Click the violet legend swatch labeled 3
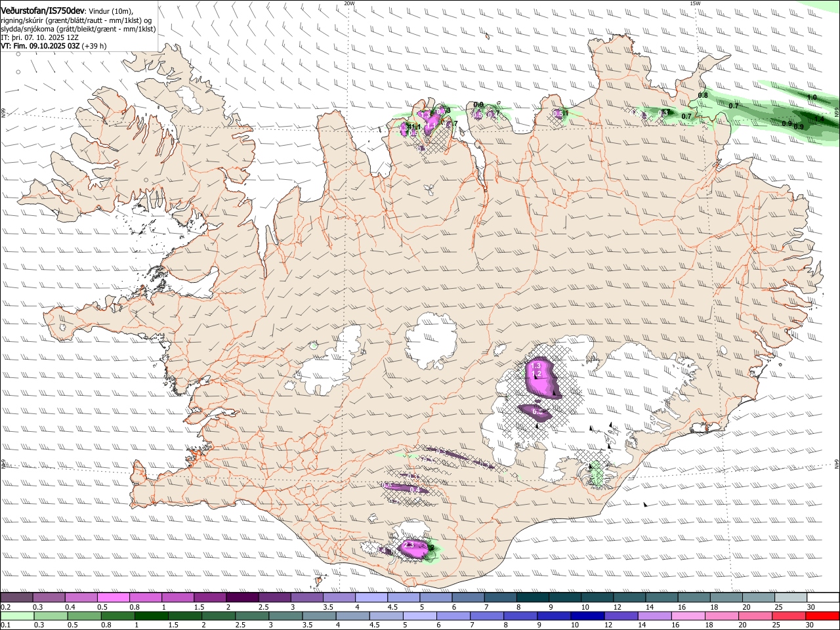Image resolution: width=840 pixels, height=630 pixels. coord(306,598)
